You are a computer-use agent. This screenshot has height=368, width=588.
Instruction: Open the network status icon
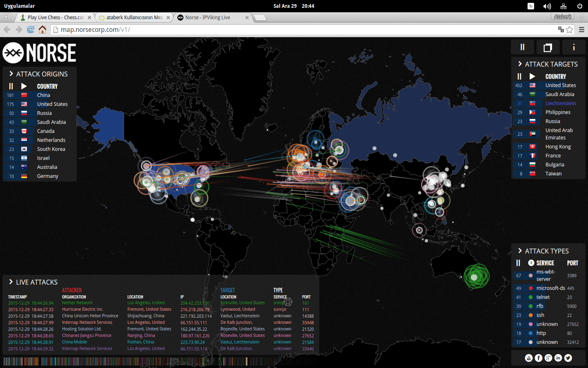pos(563,6)
